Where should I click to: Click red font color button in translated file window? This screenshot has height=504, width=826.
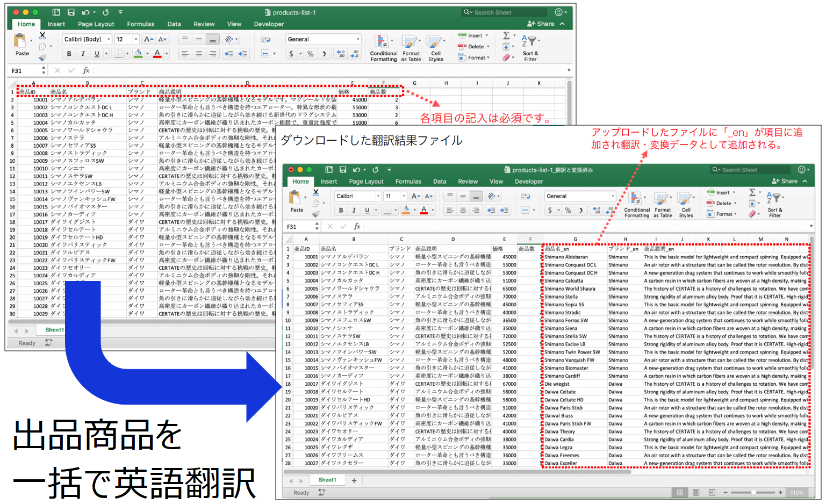click(424, 210)
